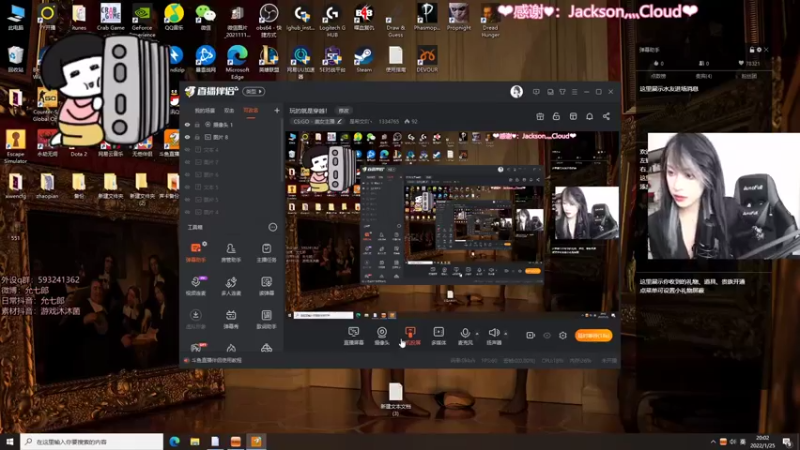Click the orange start streaming button

(593, 335)
